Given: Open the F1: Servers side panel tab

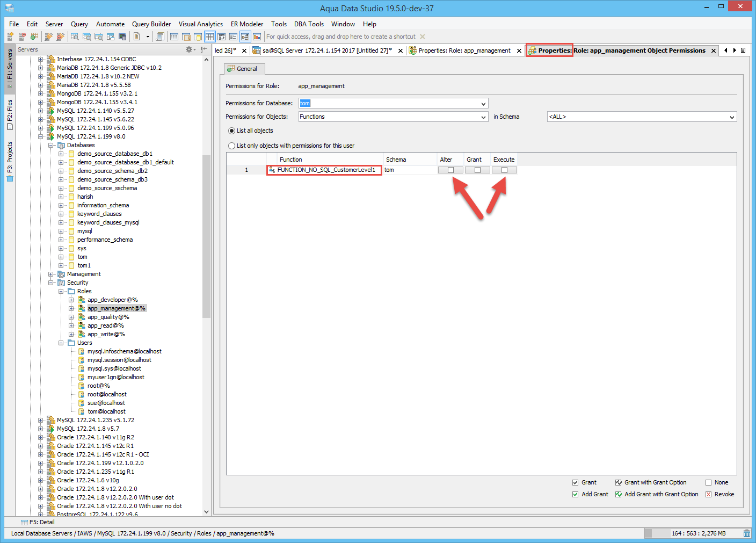Looking at the screenshot, I should [x=10, y=69].
